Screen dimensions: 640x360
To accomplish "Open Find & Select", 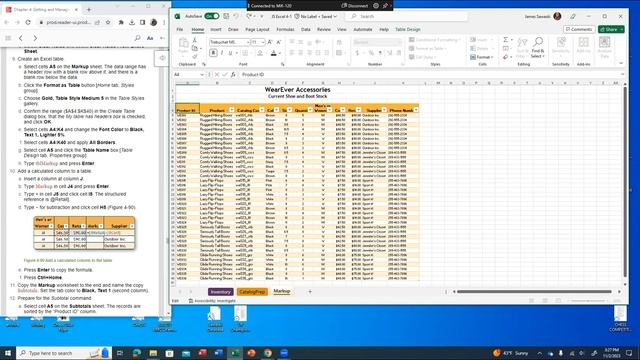I will point(538,48).
